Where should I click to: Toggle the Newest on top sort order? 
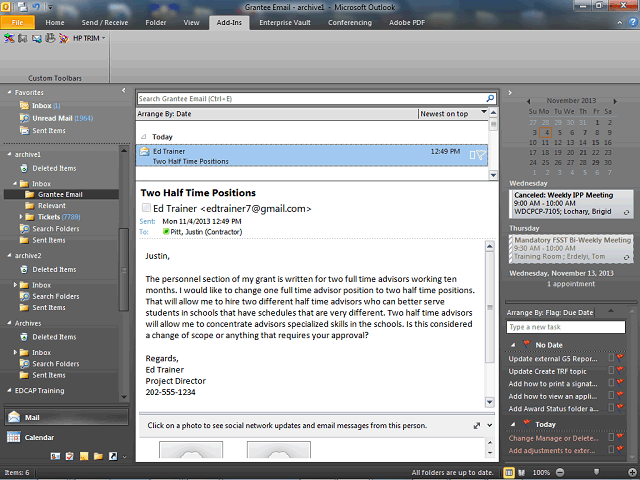[x=453, y=114]
